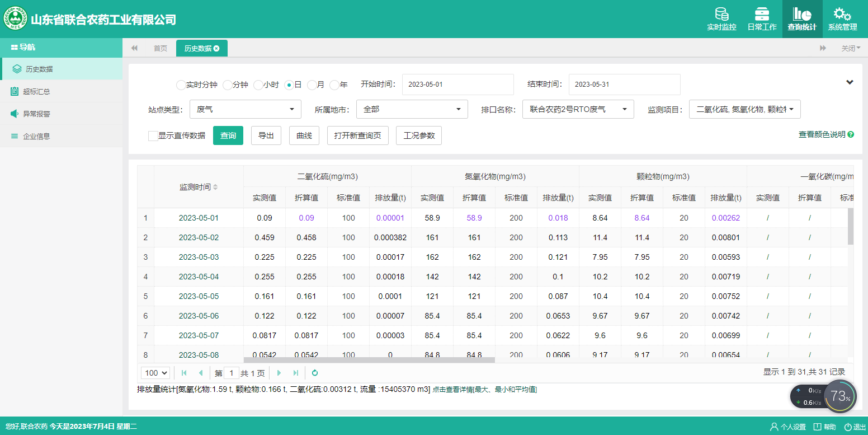This screenshot has width=868, height=435.
Task: Go to the first page of results
Action: pyautogui.click(x=184, y=373)
